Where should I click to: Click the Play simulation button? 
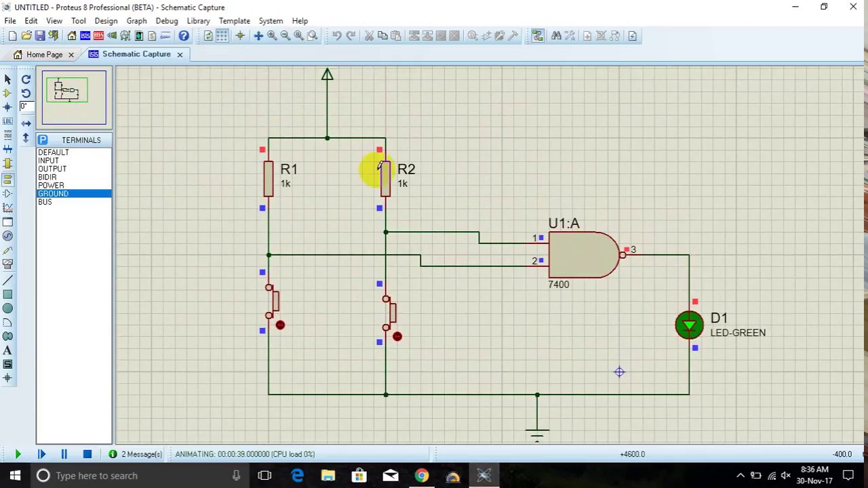click(x=18, y=454)
